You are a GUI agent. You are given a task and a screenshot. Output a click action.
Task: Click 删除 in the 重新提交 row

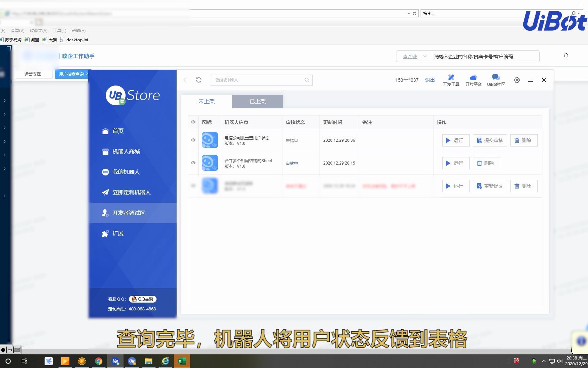[x=524, y=186]
